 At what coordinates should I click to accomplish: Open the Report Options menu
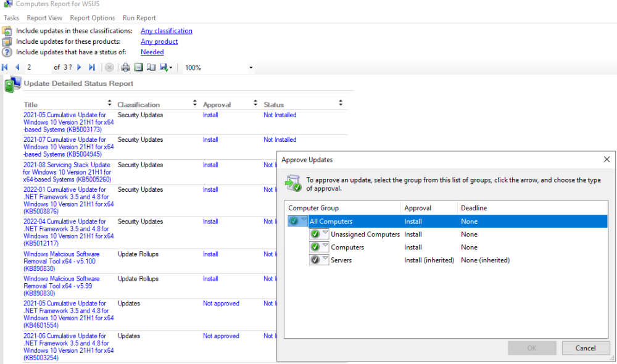(x=93, y=18)
